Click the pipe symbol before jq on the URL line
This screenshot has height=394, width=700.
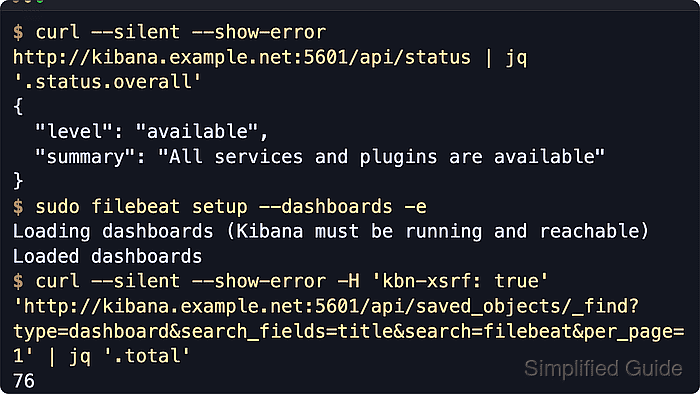488,58
